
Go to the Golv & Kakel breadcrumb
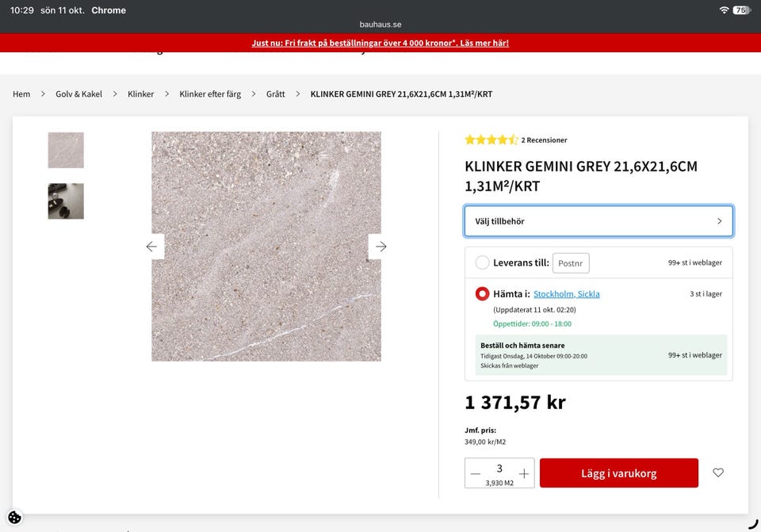tap(78, 94)
